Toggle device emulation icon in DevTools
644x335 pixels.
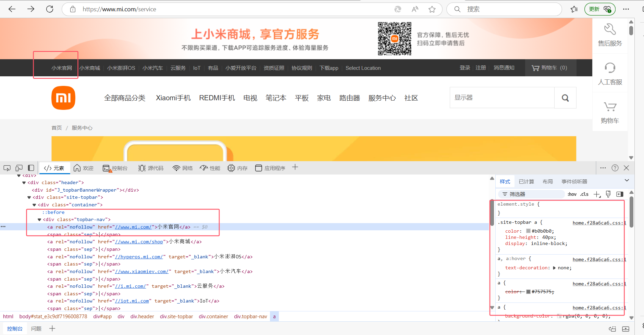click(x=19, y=168)
